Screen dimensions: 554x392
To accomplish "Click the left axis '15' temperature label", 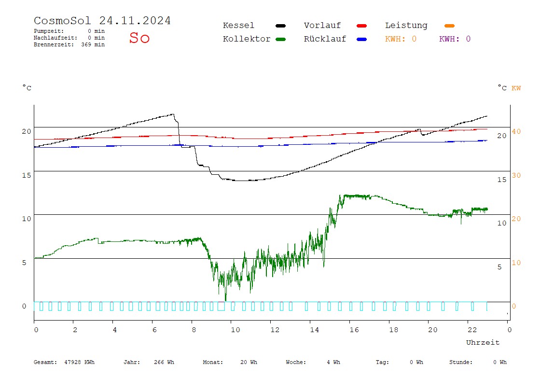I will coord(27,175).
